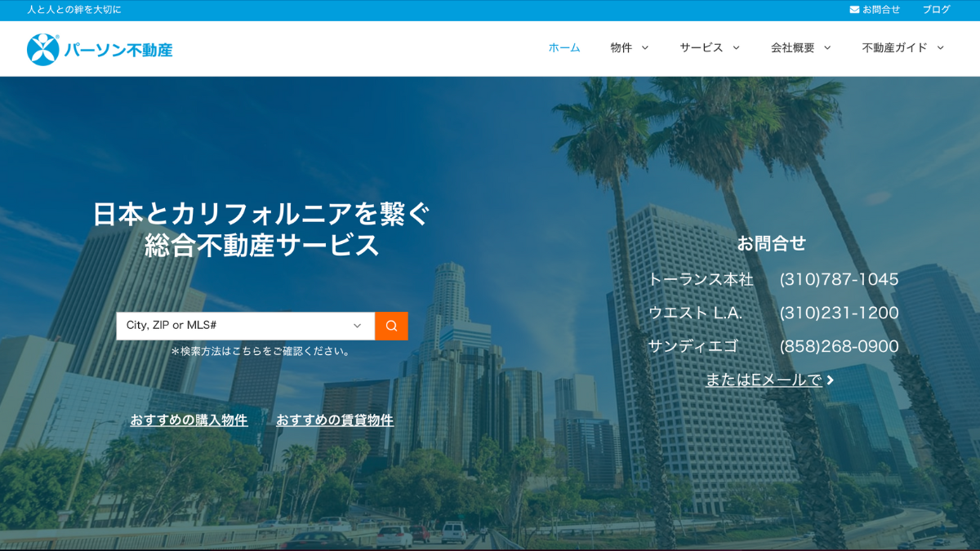
Task: Click the orange search magnifier button
Action: point(391,326)
